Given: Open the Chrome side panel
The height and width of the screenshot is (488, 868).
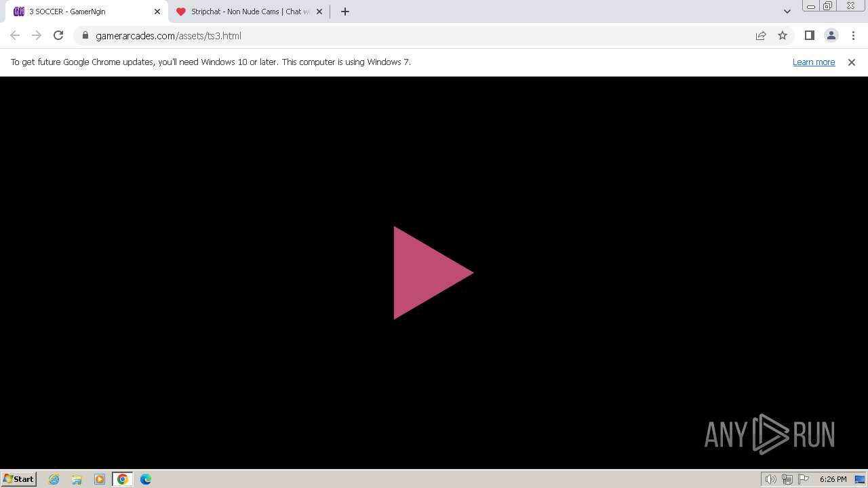Looking at the screenshot, I should point(810,35).
